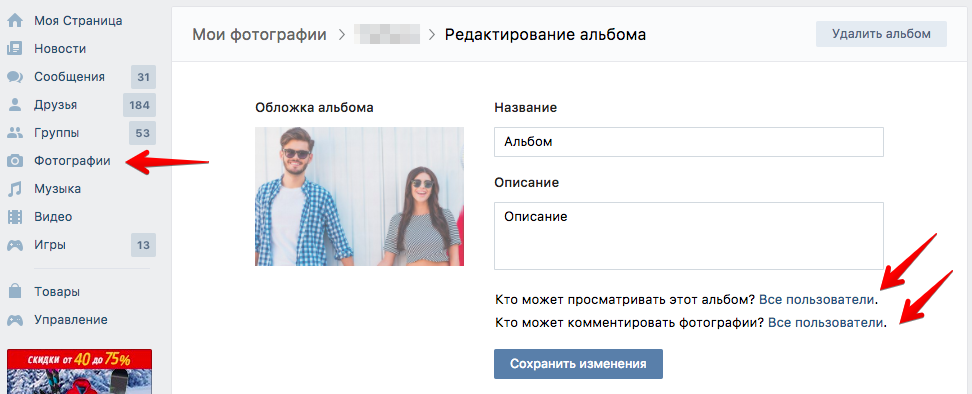Click the 40–75% discount ad banner

[79, 371]
